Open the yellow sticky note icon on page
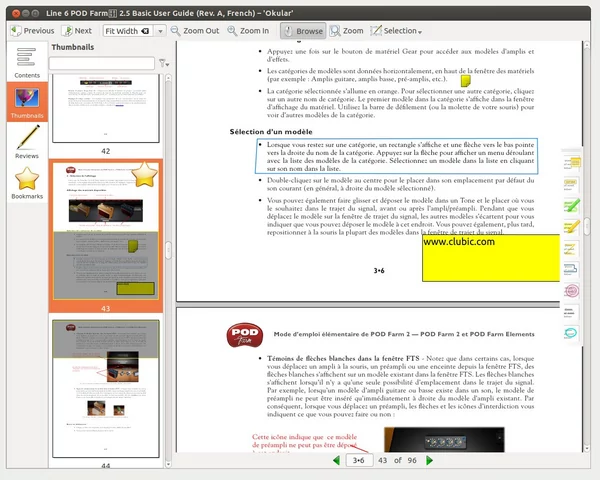Viewport: 600px width, 480px height. (465, 81)
